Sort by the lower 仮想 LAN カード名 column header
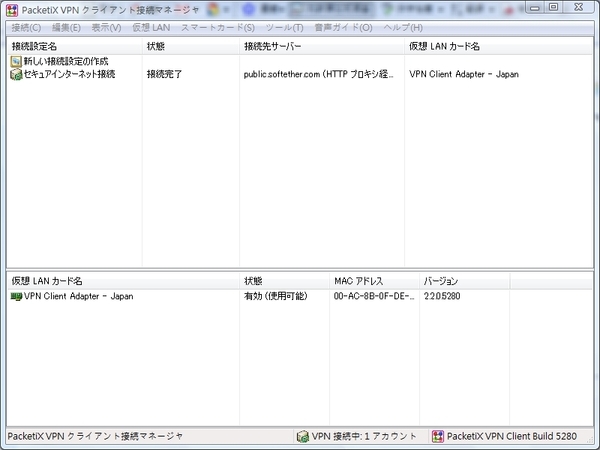The width and height of the screenshot is (600, 450). click(x=123, y=281)
